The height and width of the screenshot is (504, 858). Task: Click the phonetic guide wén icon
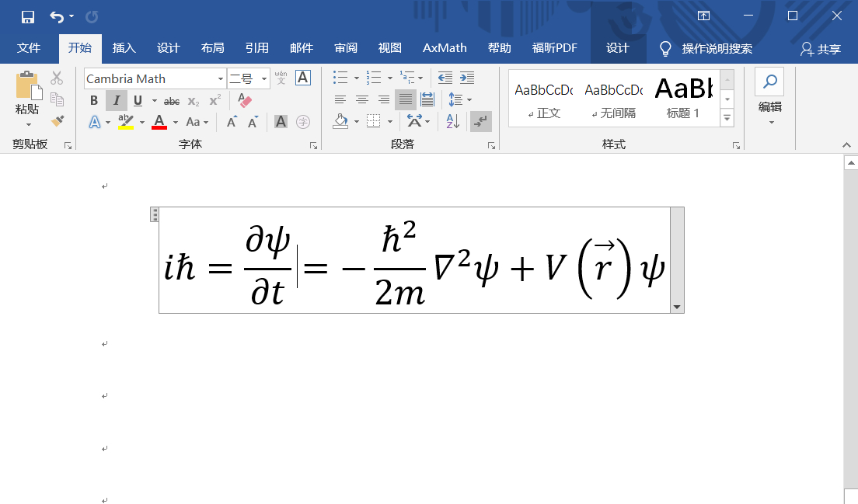click(x=281, y=78)
